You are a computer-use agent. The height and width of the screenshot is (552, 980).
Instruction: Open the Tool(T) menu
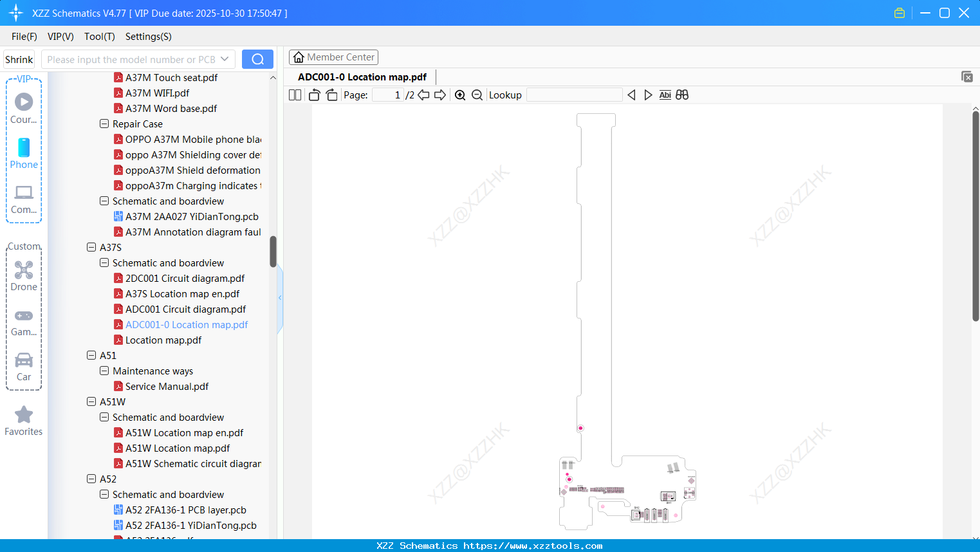[x=100, y=37]
